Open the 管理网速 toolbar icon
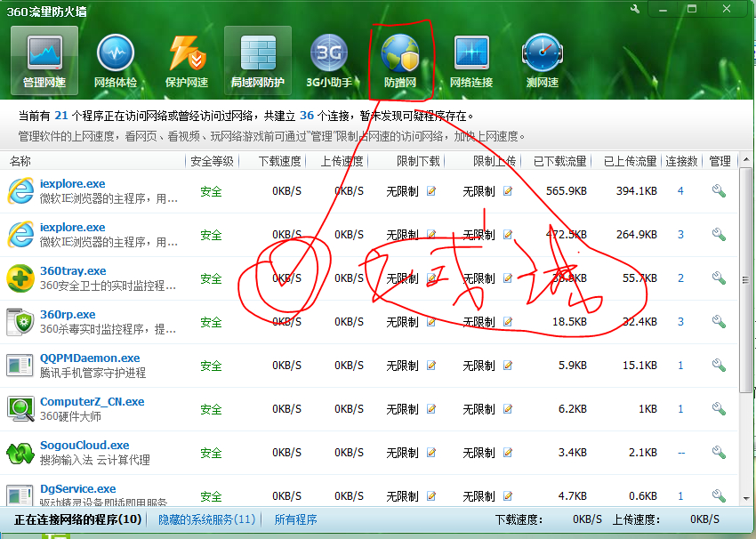This screenshot has height=539, width=756. 44,60
